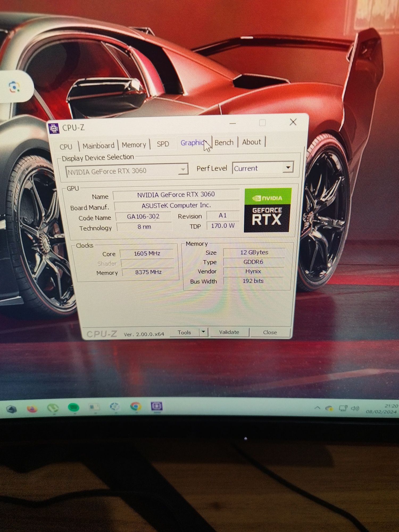399x532 pixels.
Task: Click the CPU-Z icon in the taskbar
Action: pyautogui.click(x=156, y=406)
